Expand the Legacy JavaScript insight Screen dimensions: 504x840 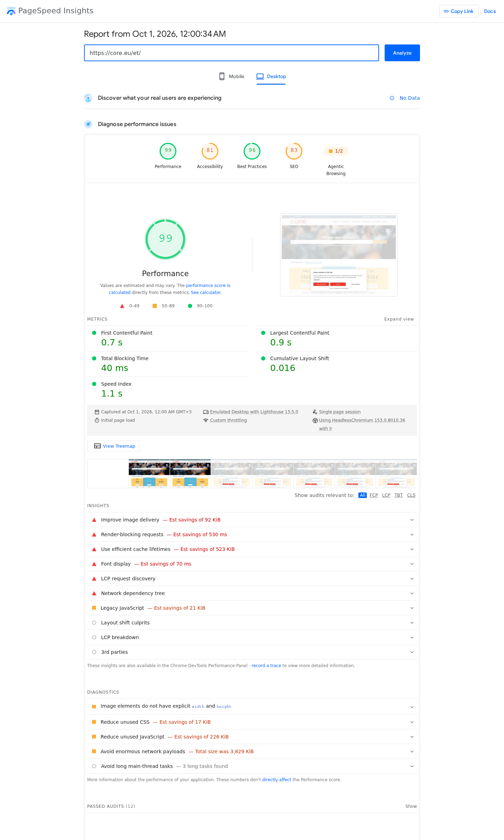pyautogui.click(x=252, y=608)
